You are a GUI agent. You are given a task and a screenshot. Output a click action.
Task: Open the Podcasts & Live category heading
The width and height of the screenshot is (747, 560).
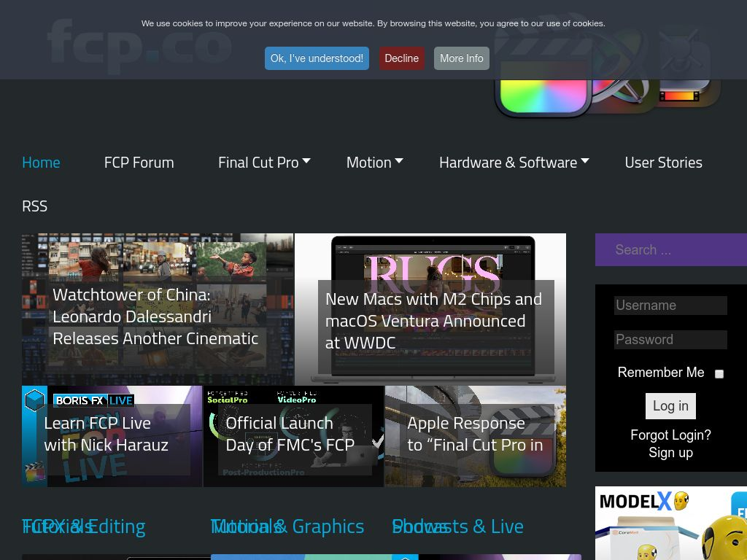click(458, 526)
